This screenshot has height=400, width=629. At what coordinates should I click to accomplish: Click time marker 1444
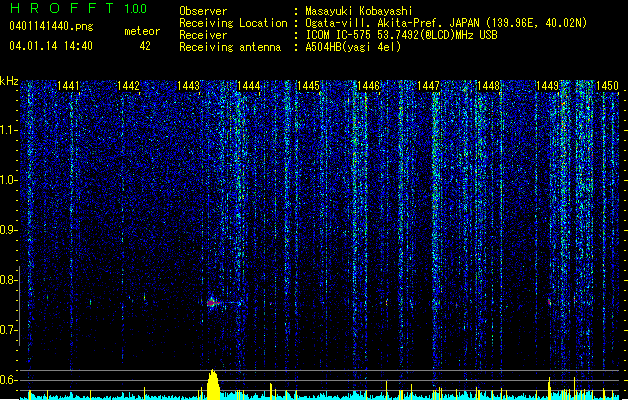point(249,85)
